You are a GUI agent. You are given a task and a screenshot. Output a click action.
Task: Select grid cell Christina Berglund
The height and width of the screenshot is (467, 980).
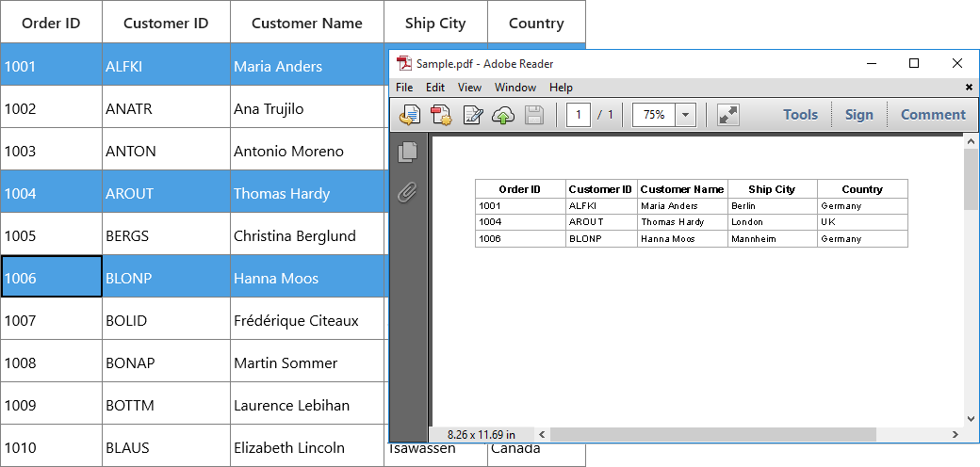click(x=307, y=234)
